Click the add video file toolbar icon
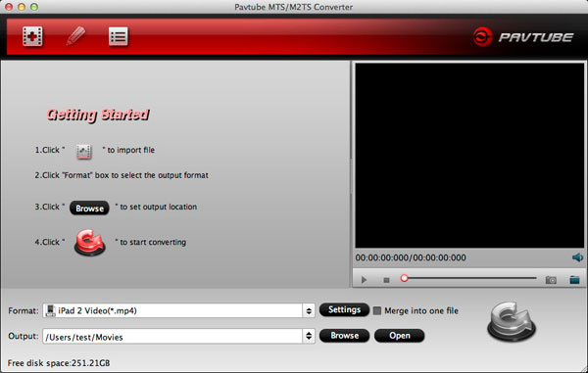Viewport: 588px width, 373px height. 32,36
